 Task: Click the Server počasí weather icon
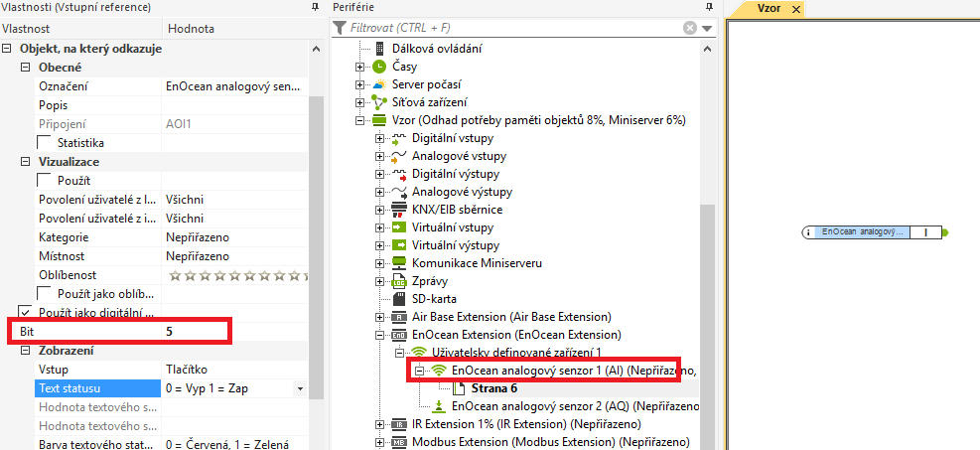point(379,83)
